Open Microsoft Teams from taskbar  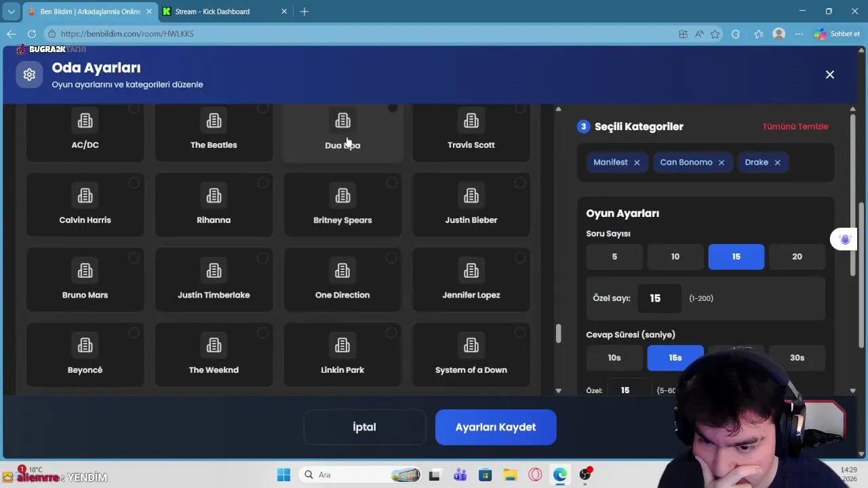click(460, 475)
